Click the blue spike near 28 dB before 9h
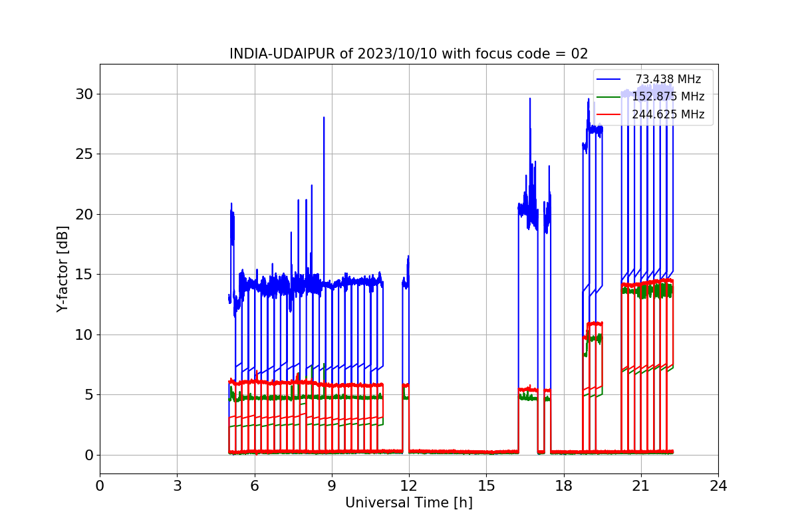The height and width of the screenshot is (532, 798). (324, 120)
